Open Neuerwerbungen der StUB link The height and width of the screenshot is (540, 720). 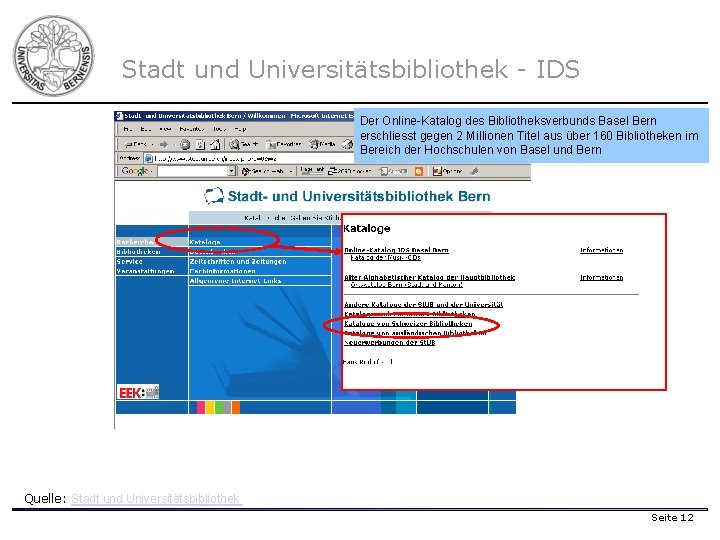(389, 343)
